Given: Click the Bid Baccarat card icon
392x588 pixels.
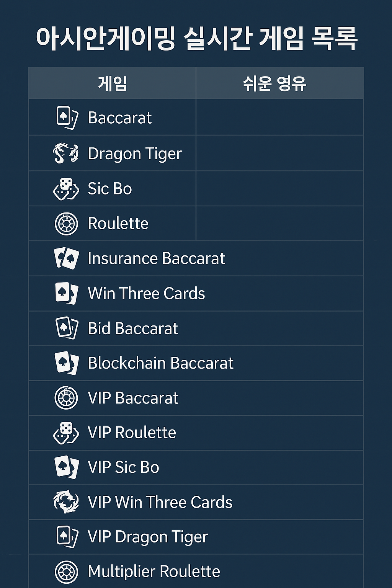Looking at the screenshot, I should point(67,328).
